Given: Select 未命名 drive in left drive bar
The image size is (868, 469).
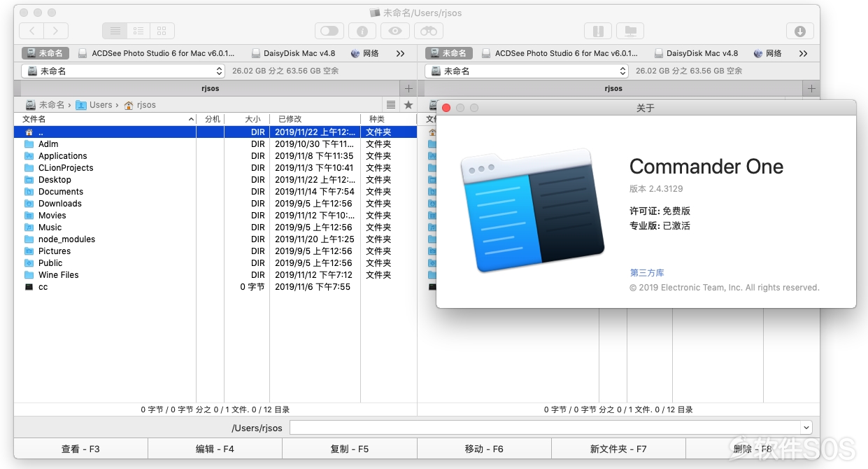Looking at the screenshot, I should click(x=45, y=53).
